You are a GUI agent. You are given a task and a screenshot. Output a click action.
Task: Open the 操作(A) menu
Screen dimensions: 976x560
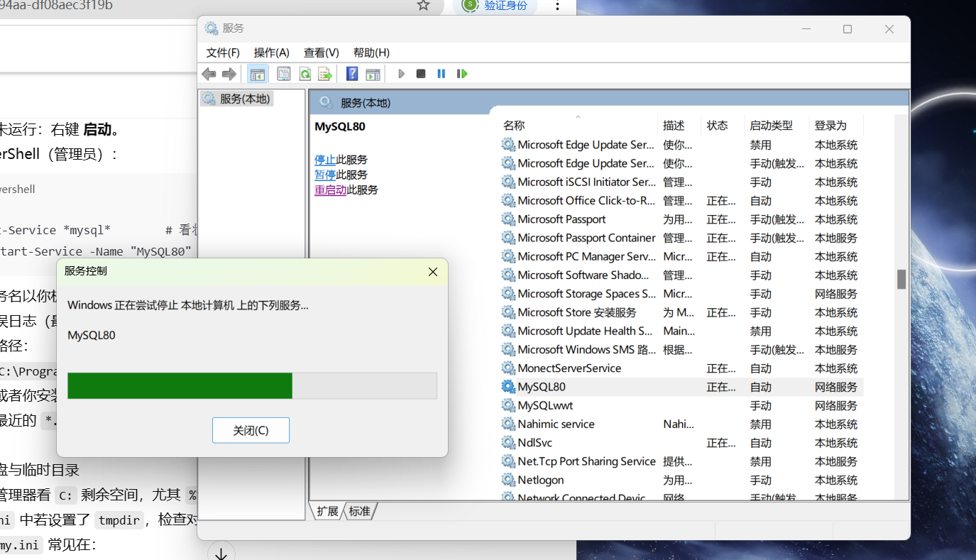tap(270, 52)
